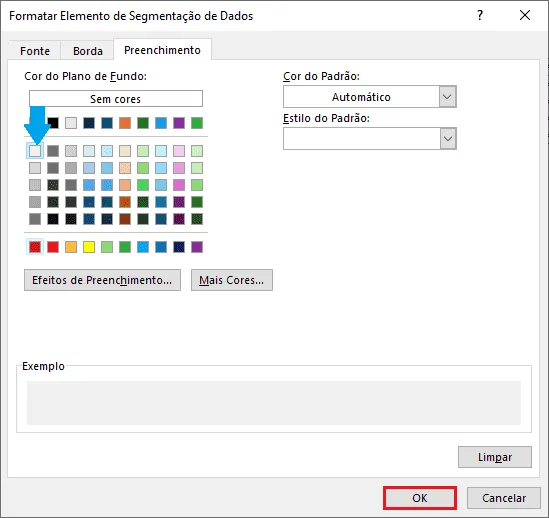Click the Cancelar button
This screenshot has width=549, height=518.
504,498
